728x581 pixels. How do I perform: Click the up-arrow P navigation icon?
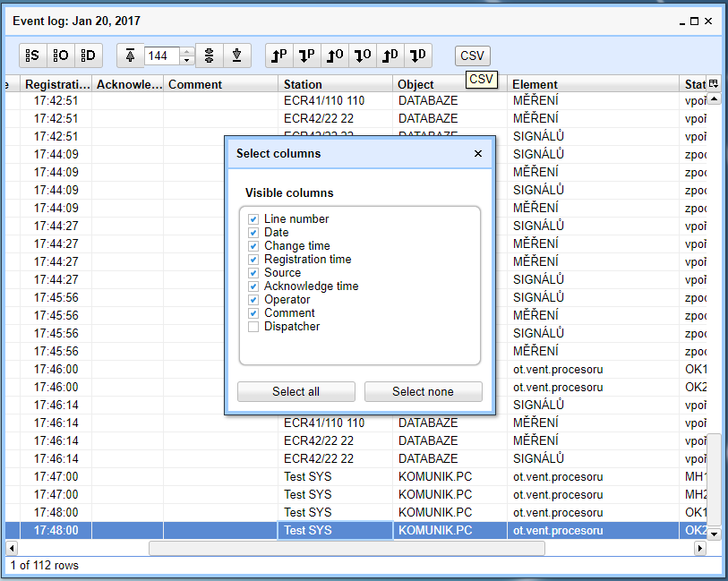279,56
